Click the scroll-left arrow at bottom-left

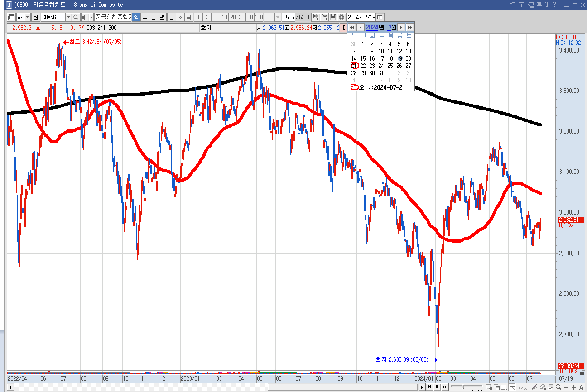coord(10,387)
